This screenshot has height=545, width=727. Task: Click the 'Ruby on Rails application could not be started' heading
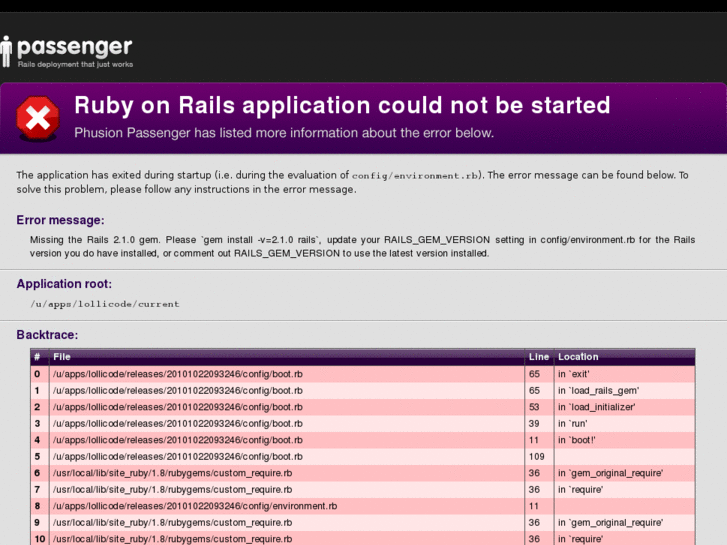tap(342, 105)
